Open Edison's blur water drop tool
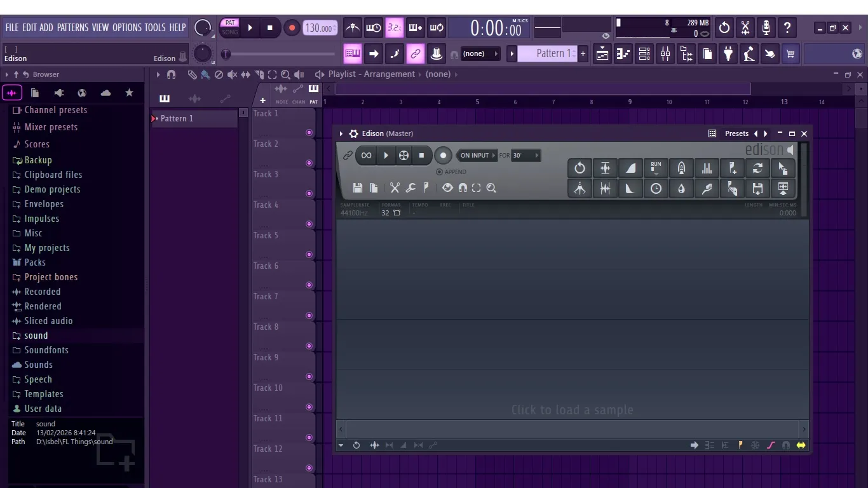Viewport: 868px width, 488px height. pos(681,189)
